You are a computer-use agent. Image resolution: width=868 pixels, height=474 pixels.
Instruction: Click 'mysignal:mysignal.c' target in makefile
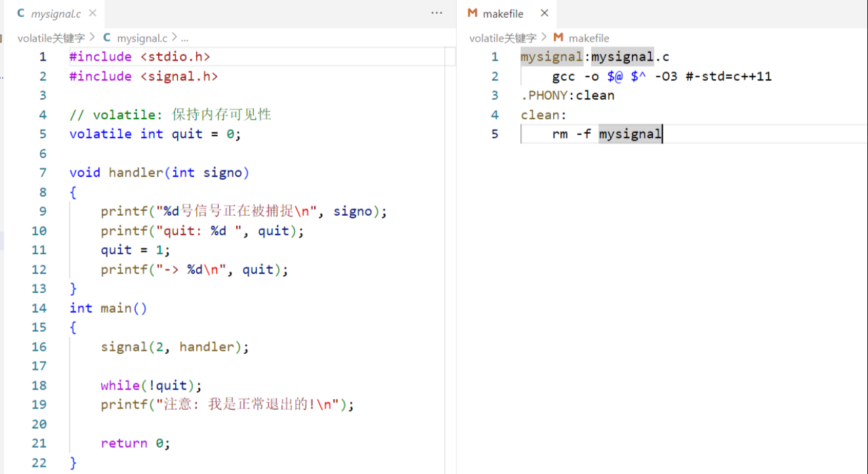595,56
